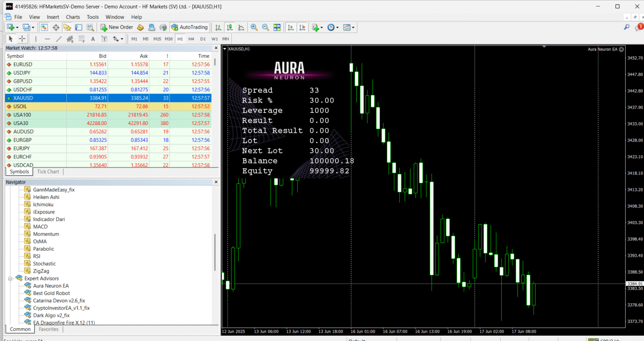The image size is (644, 341).
Task: Open the Charts menu
Action: (x=73, y=17)
